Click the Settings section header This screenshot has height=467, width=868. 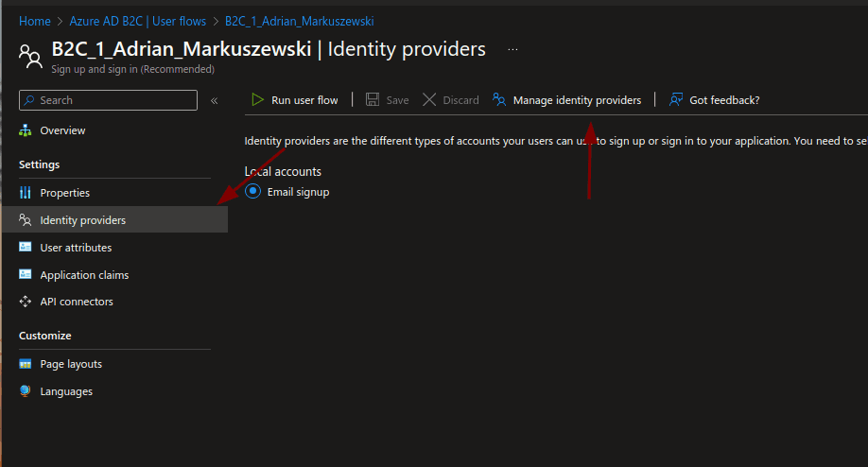coord(40,164)
